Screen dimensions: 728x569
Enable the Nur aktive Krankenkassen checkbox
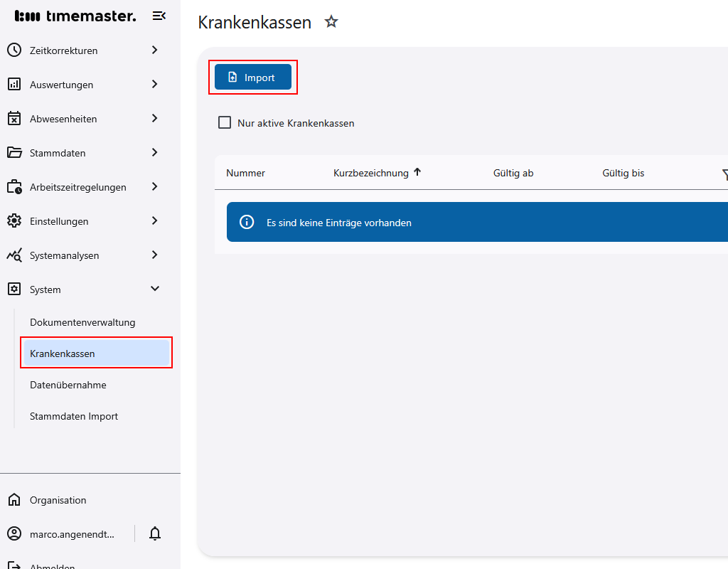[225, 122]
